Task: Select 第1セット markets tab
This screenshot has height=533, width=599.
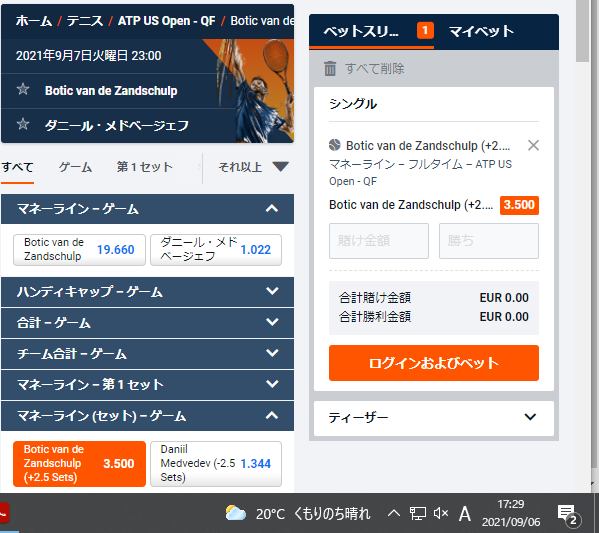Action: click(x=144, y=167)
